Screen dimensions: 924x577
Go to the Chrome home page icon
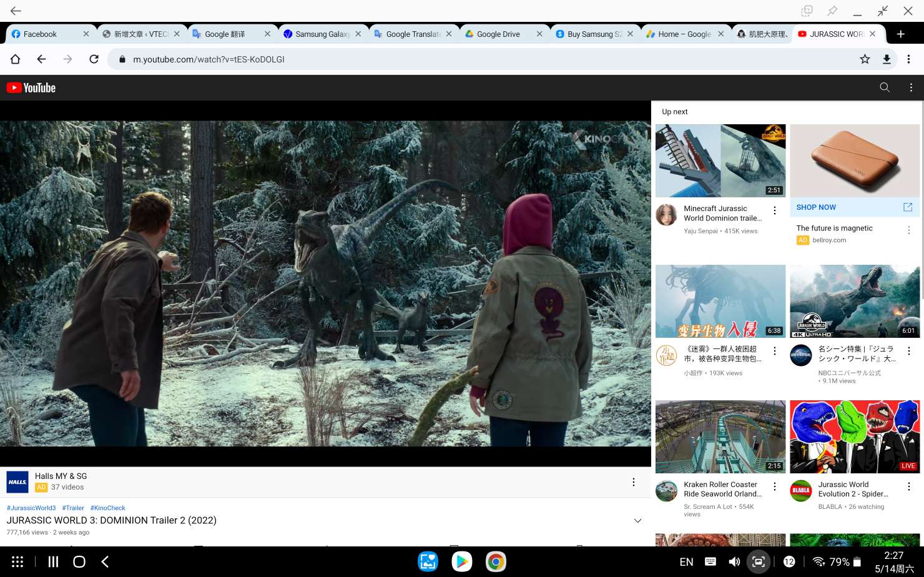(15, 59)
